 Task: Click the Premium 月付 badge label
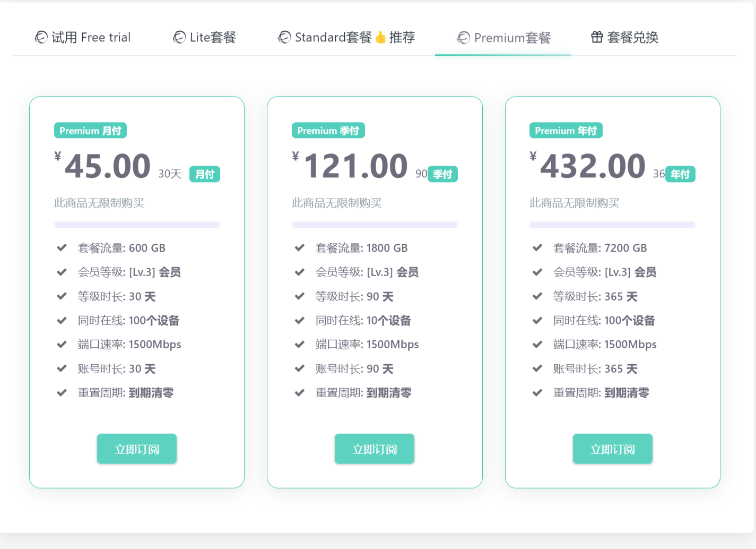(x=90, y=131)
